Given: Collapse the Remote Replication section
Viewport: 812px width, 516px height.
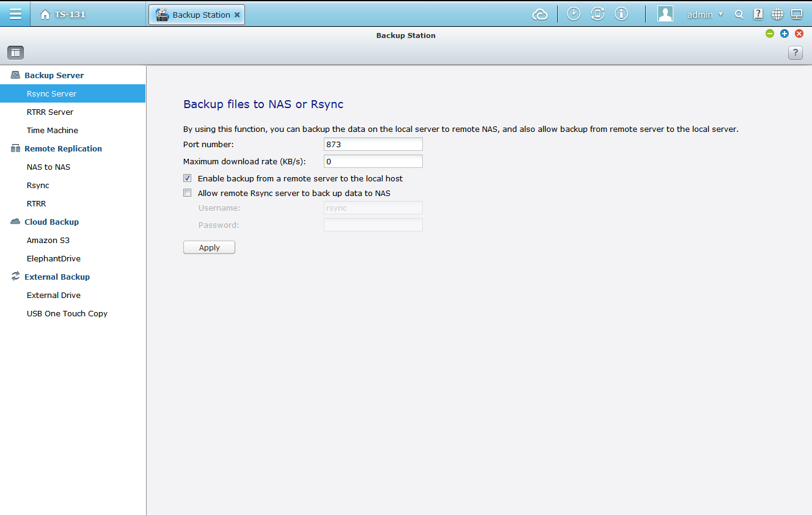Looking at the screenshot, I should click(63, 148).
